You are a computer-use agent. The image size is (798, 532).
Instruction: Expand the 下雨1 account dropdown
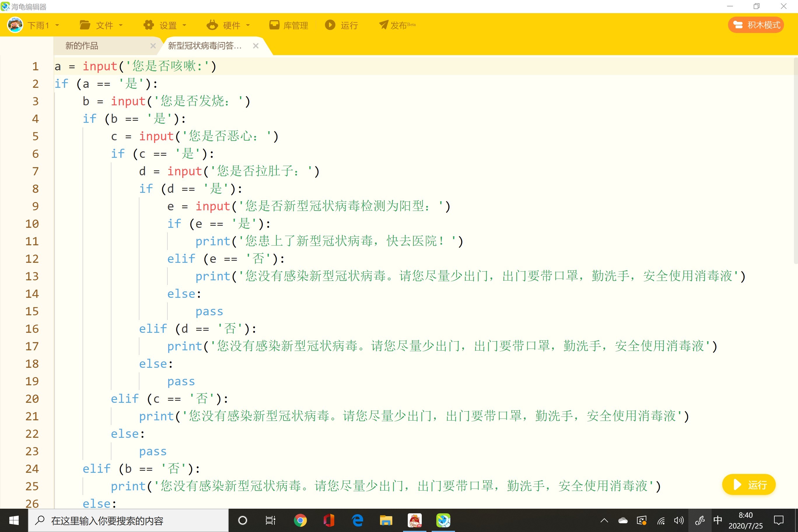[57, 25]
